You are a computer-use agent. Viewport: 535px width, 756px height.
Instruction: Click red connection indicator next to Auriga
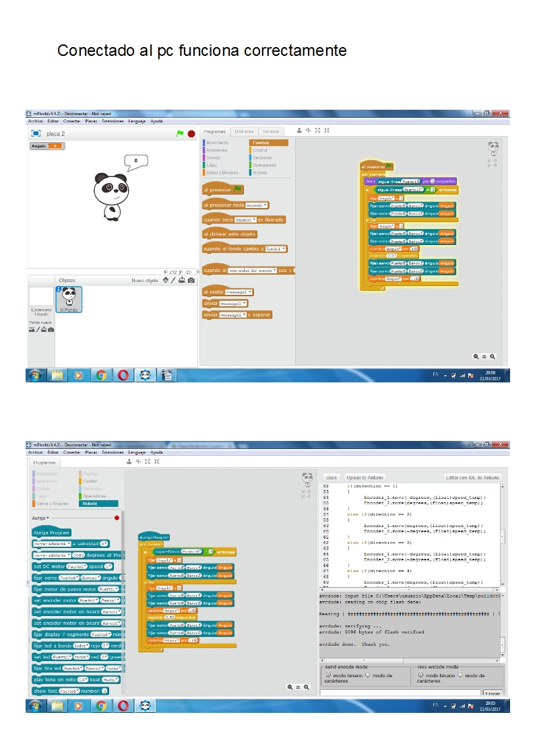click(x=117, y=518)
